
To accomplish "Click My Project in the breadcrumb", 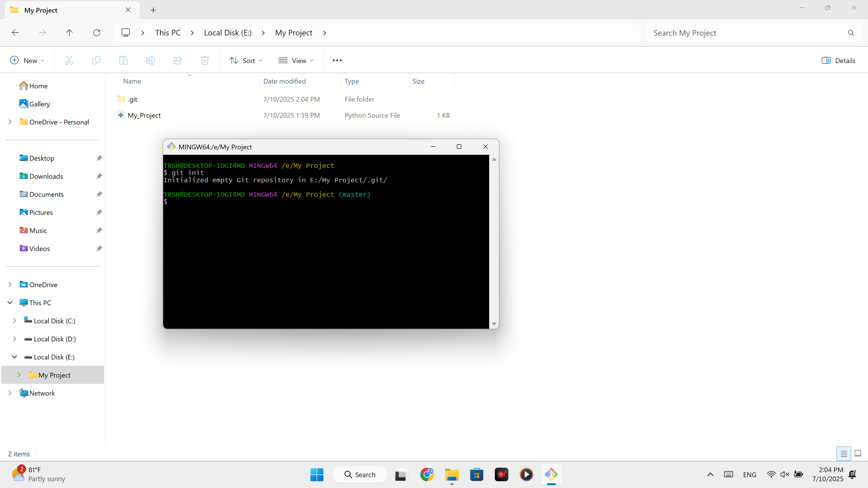I will point(293,33).
